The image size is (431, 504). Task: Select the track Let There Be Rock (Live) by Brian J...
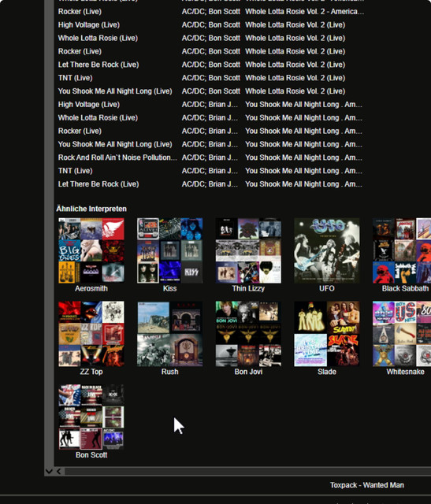pyautogui.click(x=210, y=184)
